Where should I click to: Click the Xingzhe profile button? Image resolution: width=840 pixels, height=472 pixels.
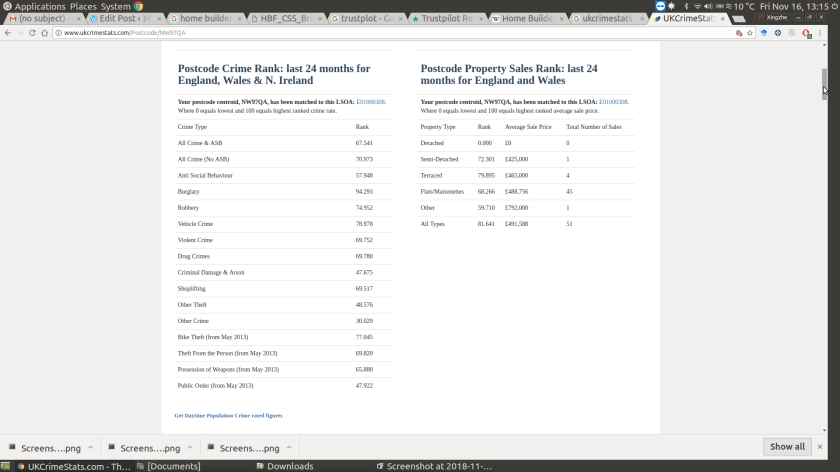(x=772, y=18)
